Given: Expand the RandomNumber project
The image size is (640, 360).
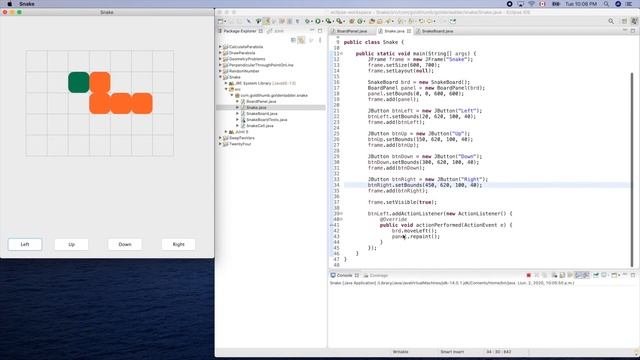Looking at the screenshot, I should pos(220,71).
